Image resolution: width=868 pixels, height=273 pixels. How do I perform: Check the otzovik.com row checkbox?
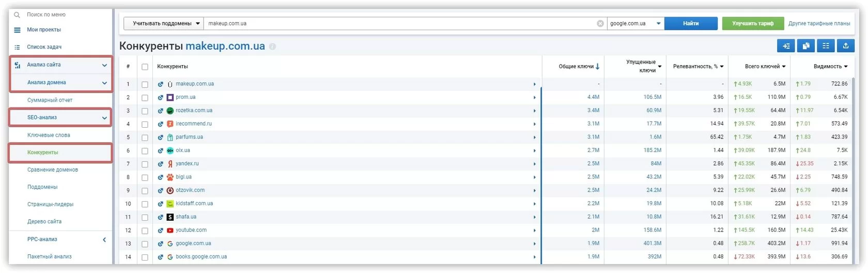point(145,191)
